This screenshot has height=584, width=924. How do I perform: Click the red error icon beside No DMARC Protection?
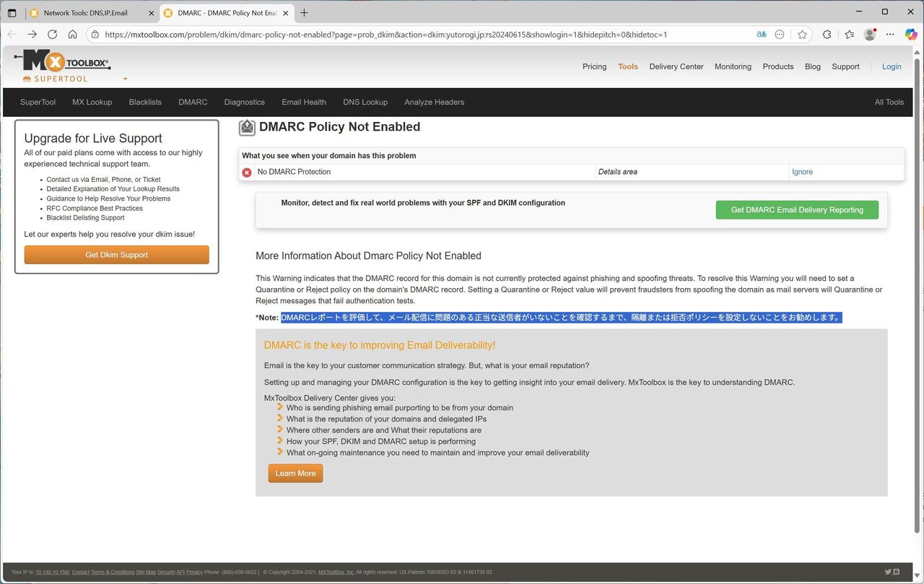(x=247, y=173)
